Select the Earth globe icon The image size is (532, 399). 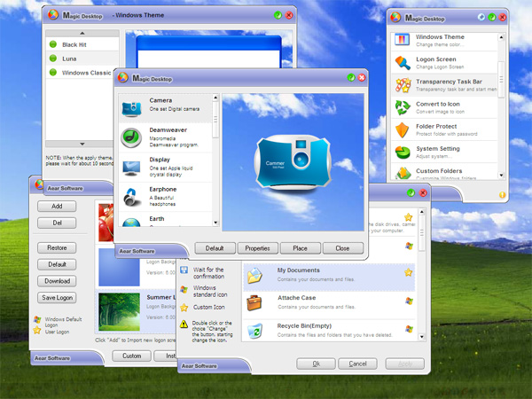click(x=131, y=223)
